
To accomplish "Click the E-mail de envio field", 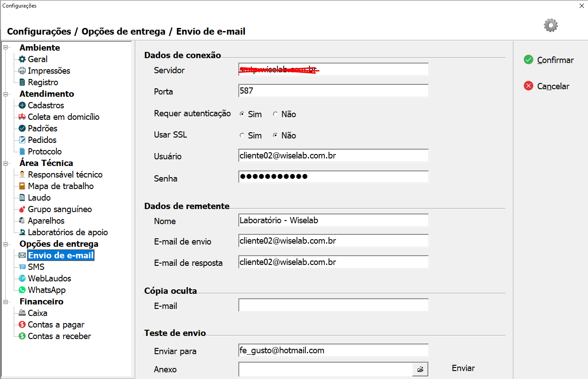I will 334,241.
